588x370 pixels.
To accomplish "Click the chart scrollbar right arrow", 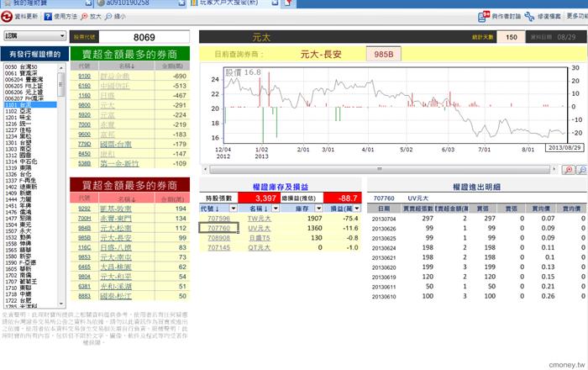I will tap(554, 169).
